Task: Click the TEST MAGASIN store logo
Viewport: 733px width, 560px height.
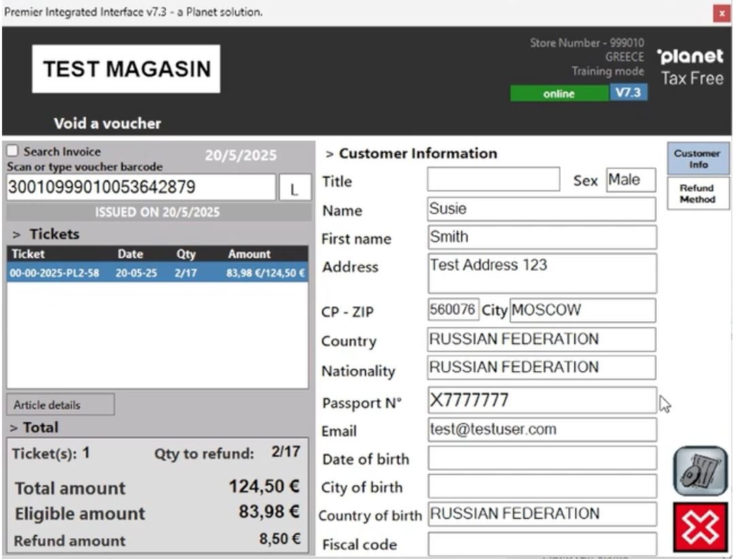Action: click(126, 69)
